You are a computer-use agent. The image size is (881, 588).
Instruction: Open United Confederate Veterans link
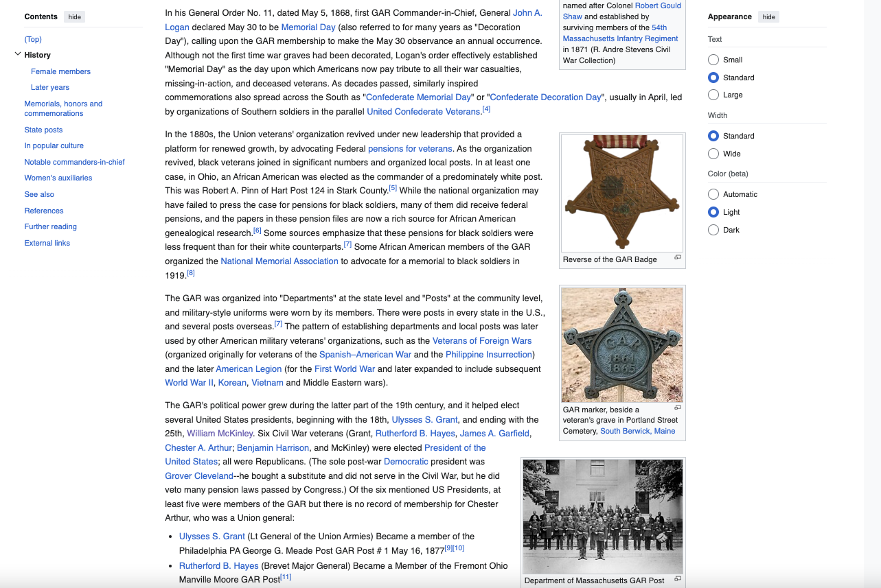[423, 111]
